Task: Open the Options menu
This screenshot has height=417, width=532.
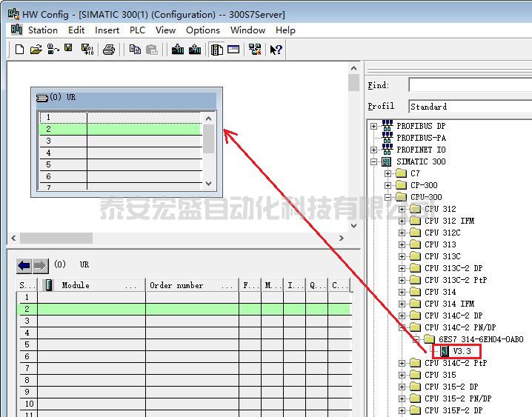Action: tap(202, 30)
